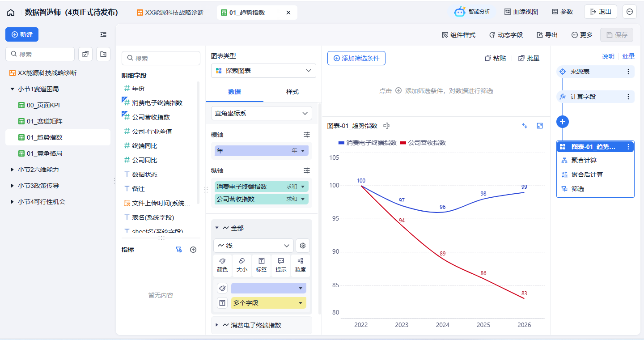Click the new folder icon in sidebar
The width and height of the screenshot is (644, 340).
pyautogui.click(x=103, y=54)
